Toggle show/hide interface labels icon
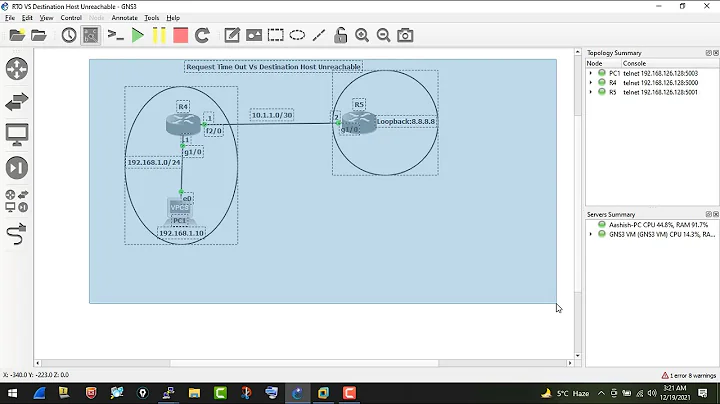The image size is (720, 404). click(90, 35)
